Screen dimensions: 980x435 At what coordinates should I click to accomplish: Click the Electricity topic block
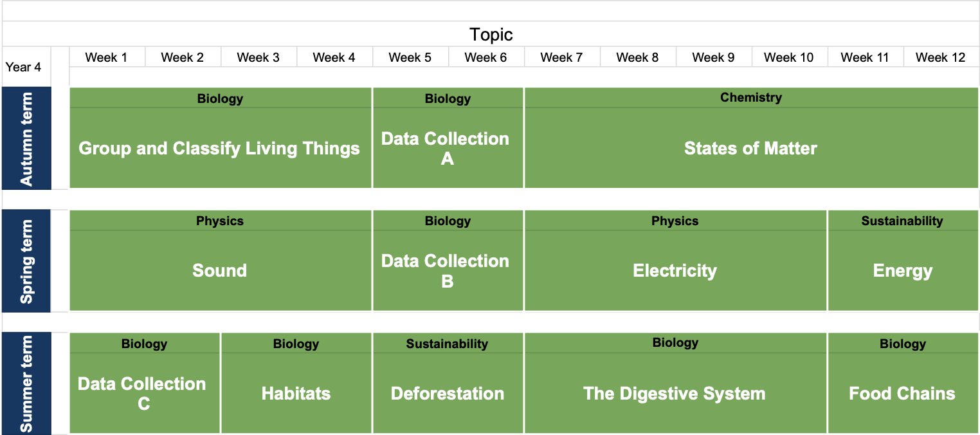675,270
